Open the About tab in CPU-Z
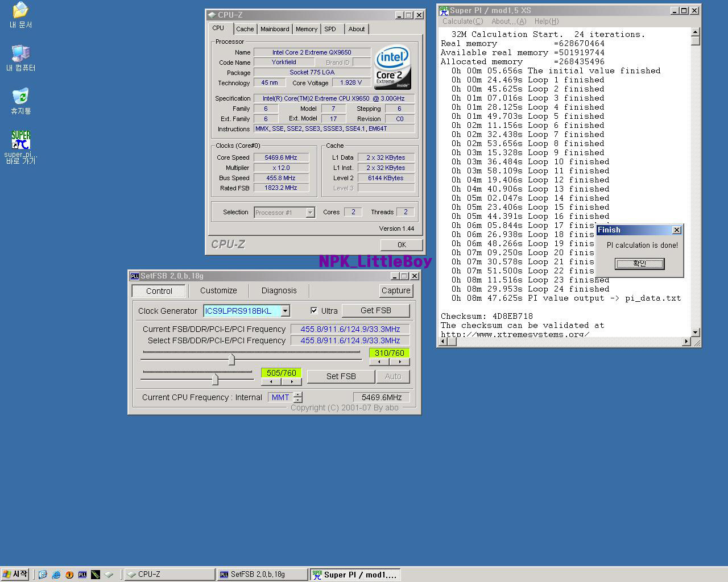 [x=357, y=29]
